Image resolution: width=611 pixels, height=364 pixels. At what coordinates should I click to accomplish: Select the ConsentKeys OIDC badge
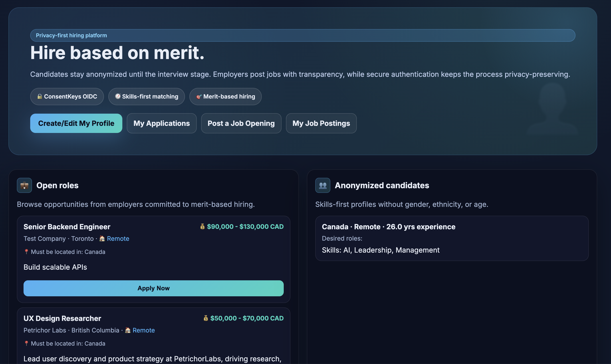[x=67, y=96]
